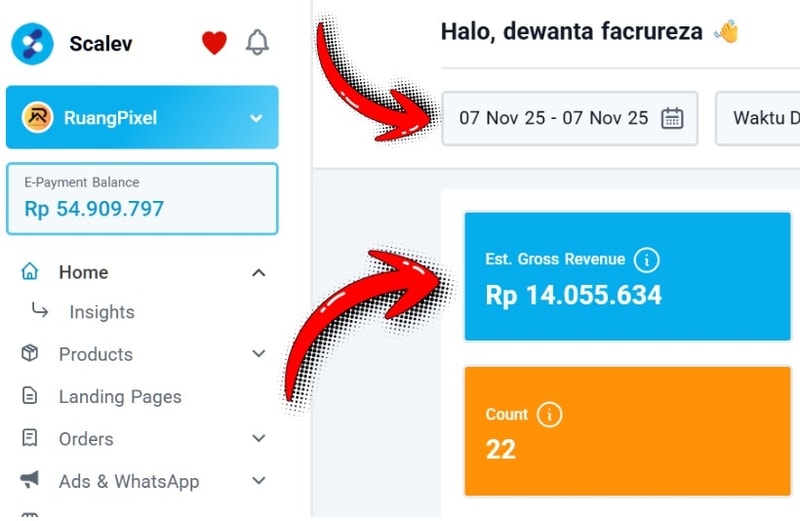The height and width of the screenshot is (521, 800).
Task: Open the Insights submenu item
Action: (x=101, y=312)
